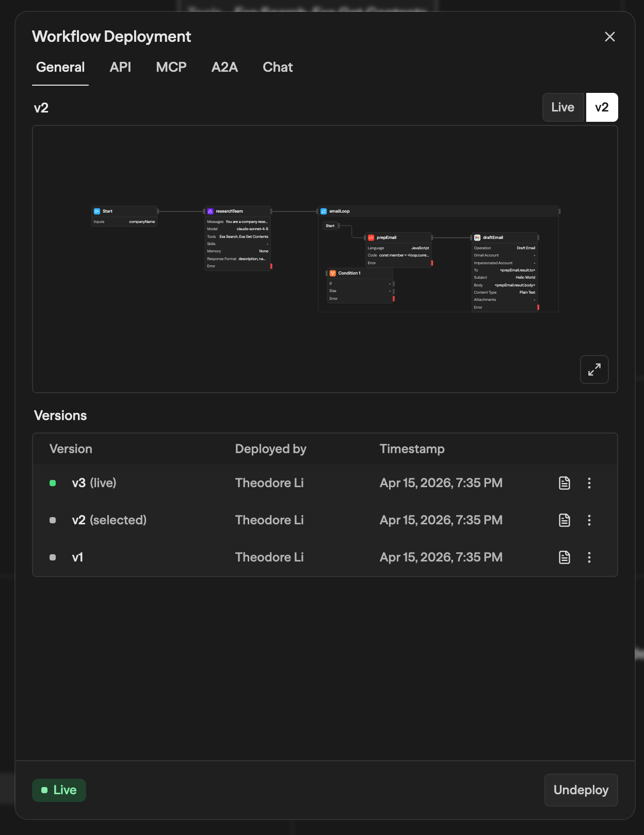Viewport: 644px width, 835px height.
Task: Toggle preview to the Live version
Action: coord(563,107)
